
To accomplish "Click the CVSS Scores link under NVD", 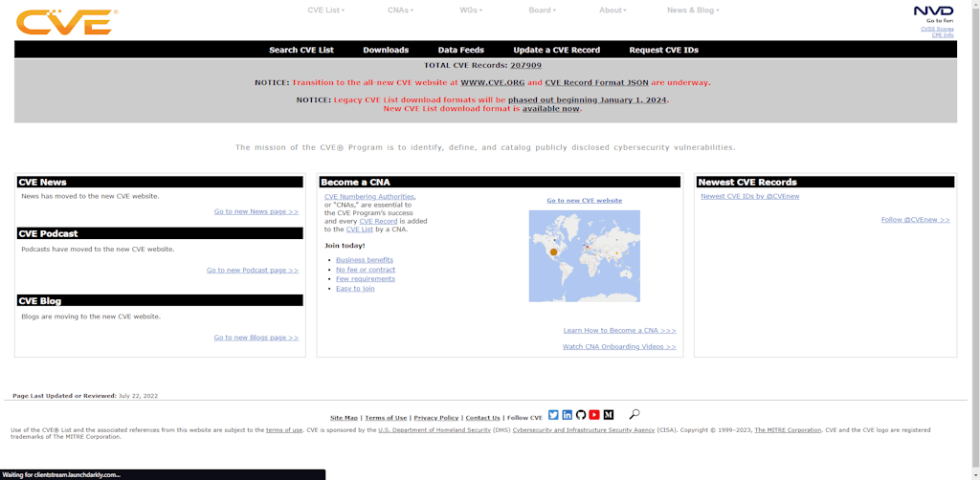I will tap(937, 29).
